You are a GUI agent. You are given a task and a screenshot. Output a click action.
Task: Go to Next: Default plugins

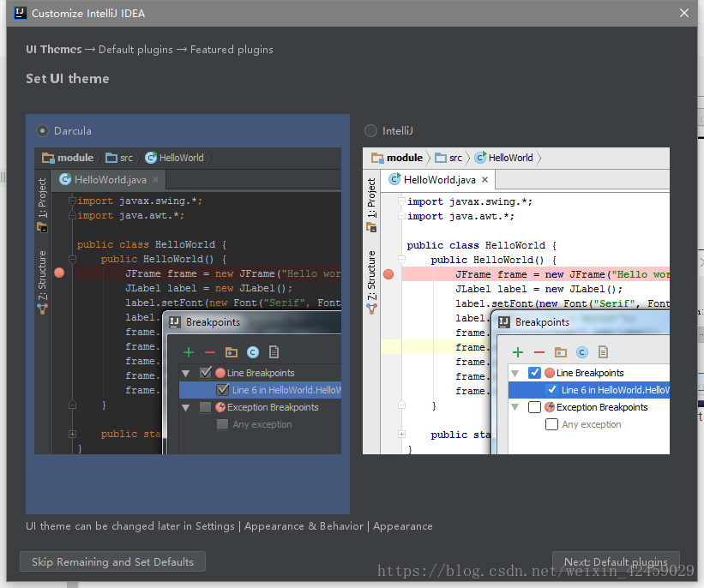[x=616, y=561]
